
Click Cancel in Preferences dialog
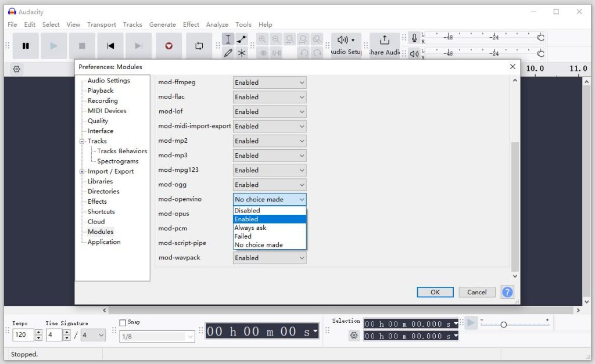click(x=476, y=292)
